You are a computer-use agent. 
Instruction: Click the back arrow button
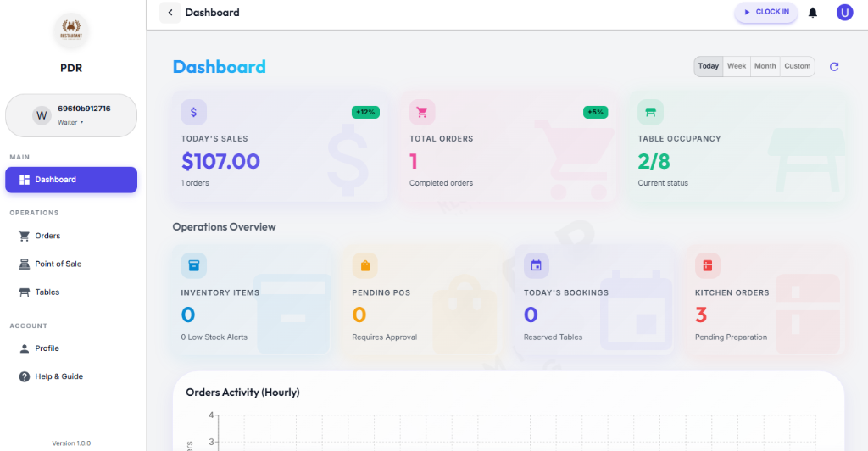click(170, 13)
